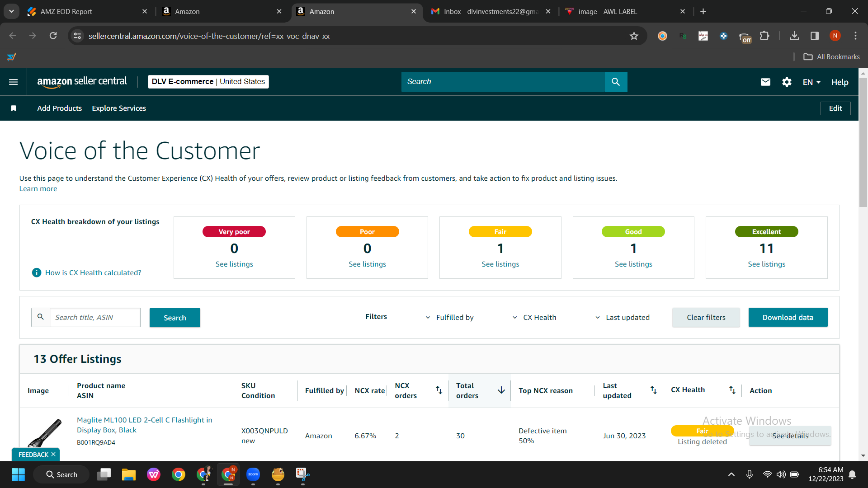
Task: Bookmark this page with the star icon
Action: pyautogui.click(x=634, y=36)
